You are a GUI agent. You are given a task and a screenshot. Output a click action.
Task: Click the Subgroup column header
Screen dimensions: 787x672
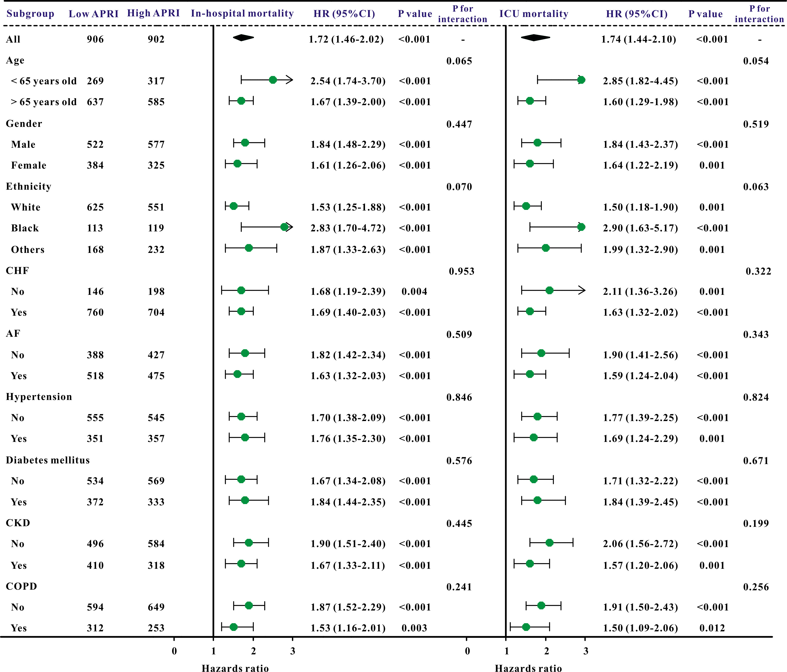30,14
